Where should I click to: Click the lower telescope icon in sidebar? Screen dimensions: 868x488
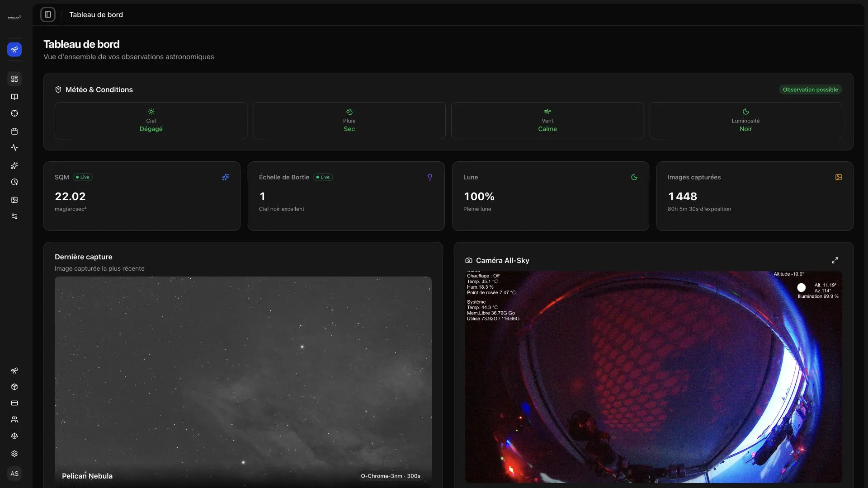[x=14, y=371]
